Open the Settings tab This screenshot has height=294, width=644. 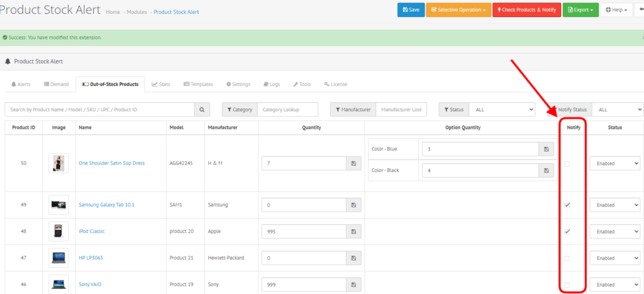(238, 84)
